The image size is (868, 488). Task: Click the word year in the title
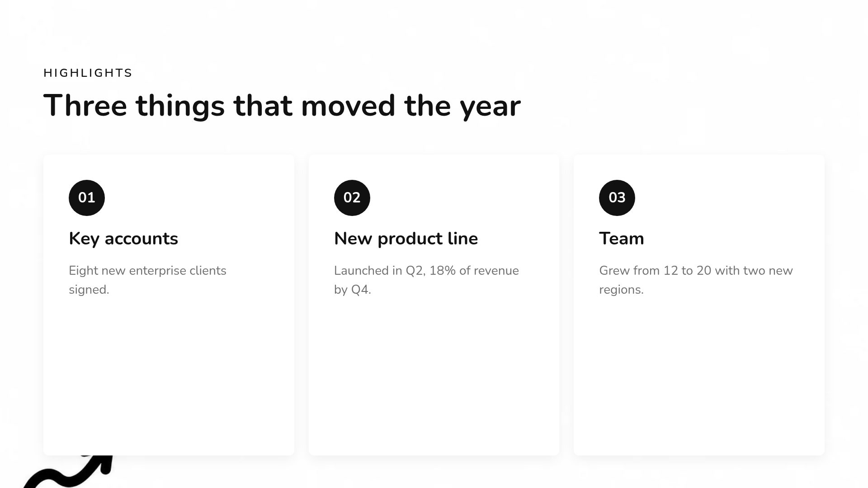pyautogui.click(x=491, y=108)
